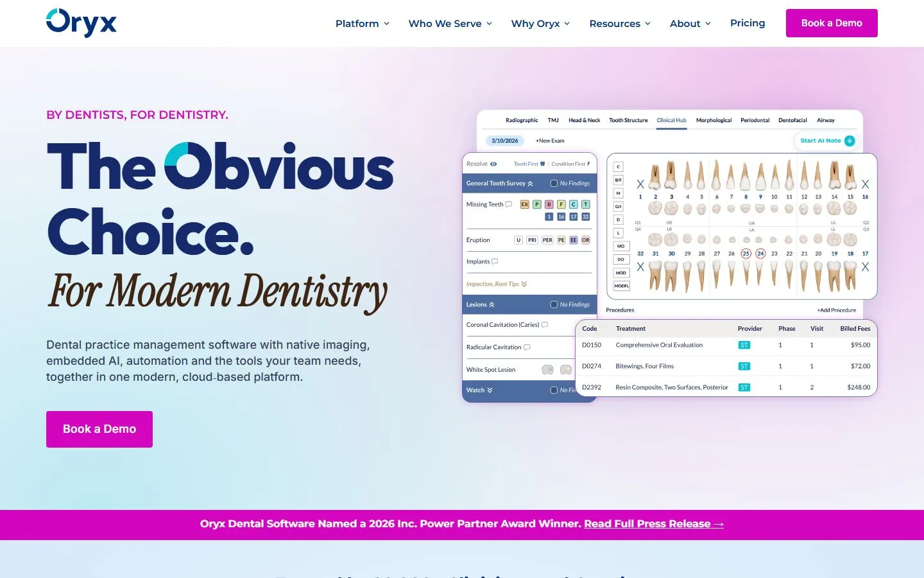Viewport: 924px width, 578px height.
Task: Click Book a Demo below hero text
Action: click(99, 429)
